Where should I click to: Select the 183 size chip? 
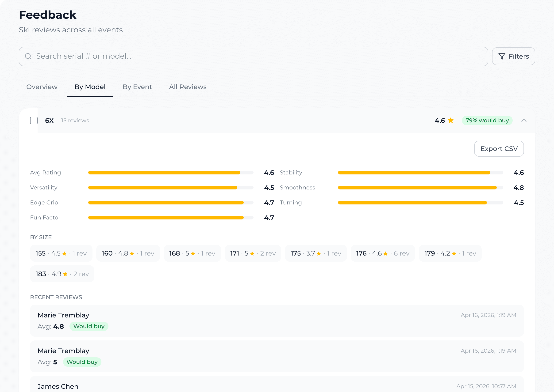click(x=62, y=274)
